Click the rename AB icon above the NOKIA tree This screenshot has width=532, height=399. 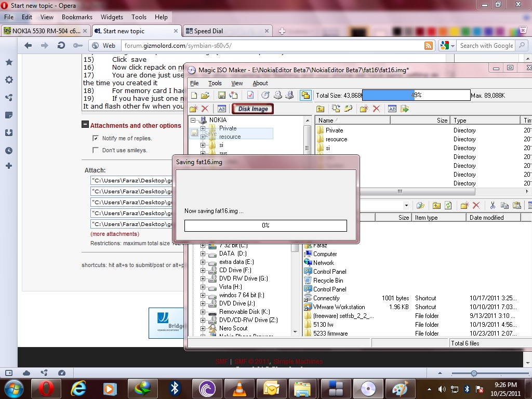[222, 109]
